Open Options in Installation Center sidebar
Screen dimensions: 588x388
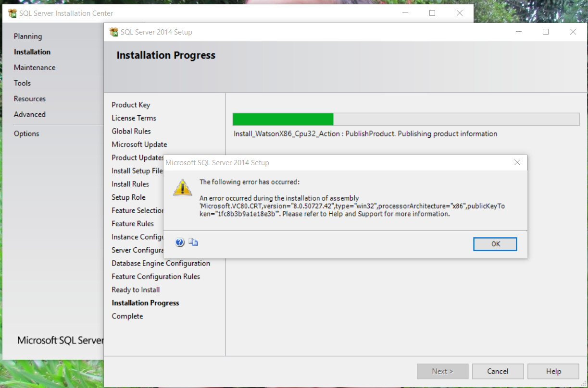click(26, 133)
